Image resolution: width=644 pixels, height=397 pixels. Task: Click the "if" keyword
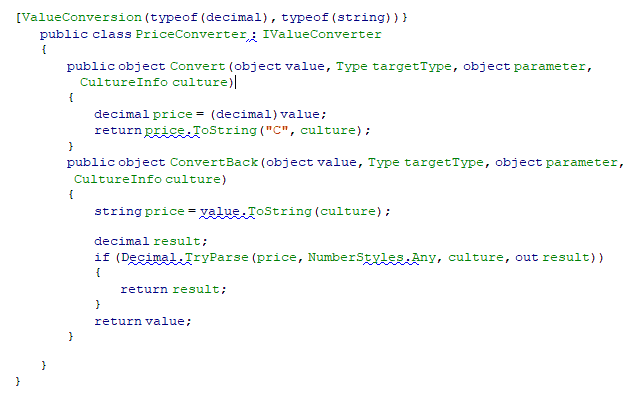coord(102,257)
